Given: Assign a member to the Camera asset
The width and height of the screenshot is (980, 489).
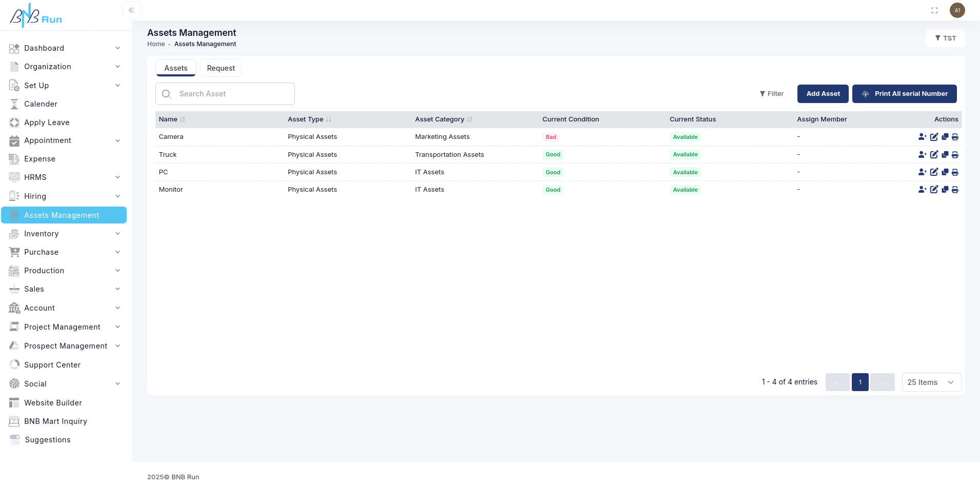Looking at the screenshot, I should (x=922, y=137).
